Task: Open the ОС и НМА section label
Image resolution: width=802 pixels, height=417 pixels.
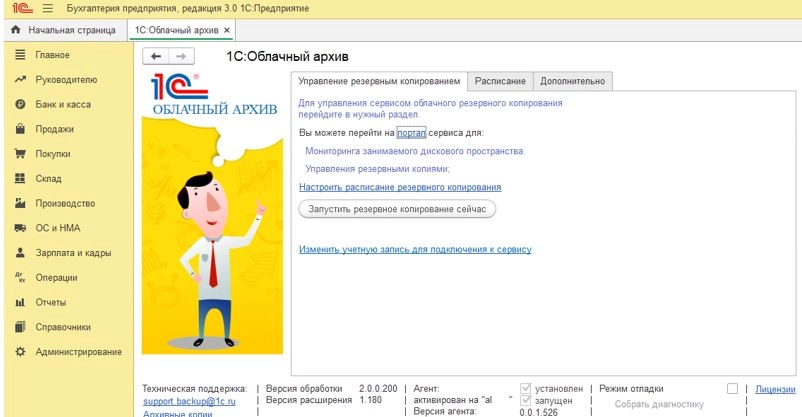Action: coord(58,228)
